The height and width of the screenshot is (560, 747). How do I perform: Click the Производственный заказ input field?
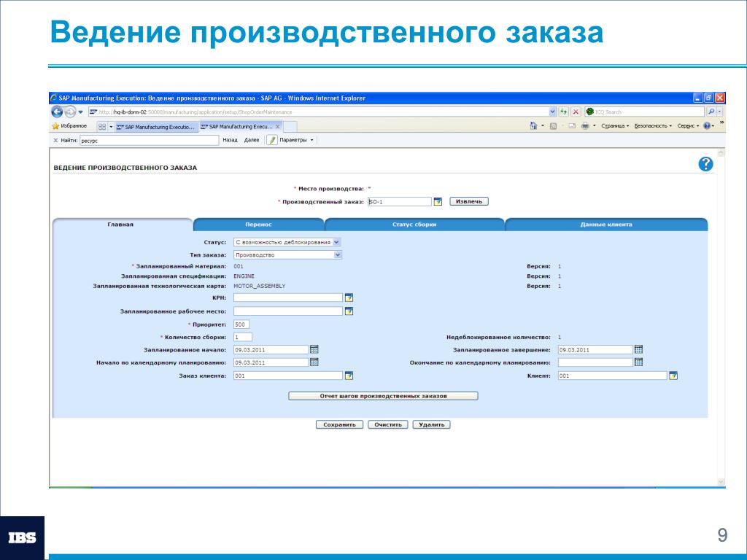pos(399,202)
